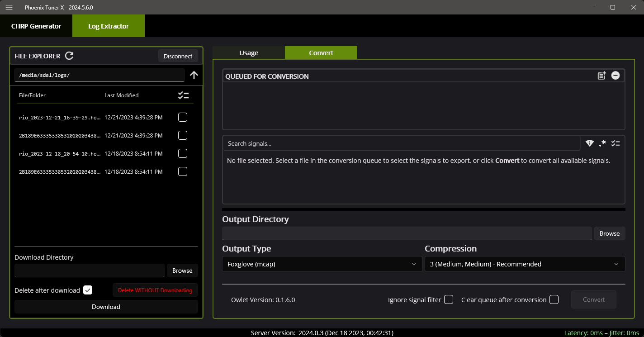Select rio_2023-12-21_16-39-29 file name
644x337 pixels.
point(60,117)
